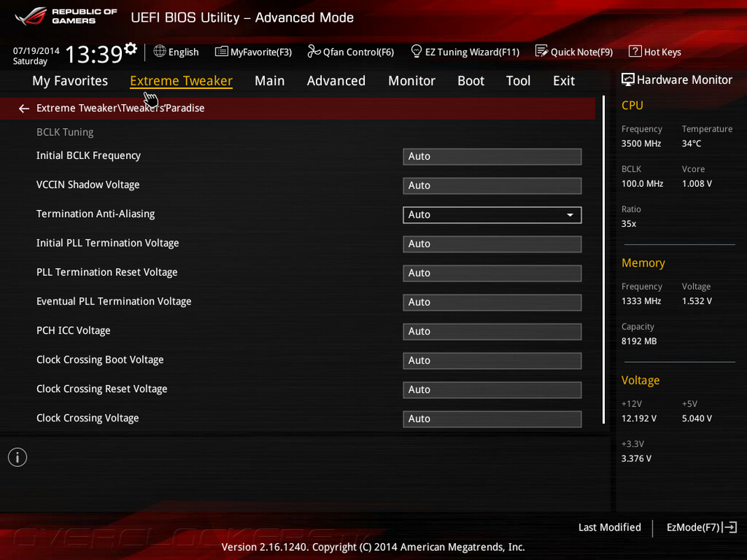The image size is (747, 560).
Task: Click the Initial BCLK Frequency value field
Action: point(492,156)
